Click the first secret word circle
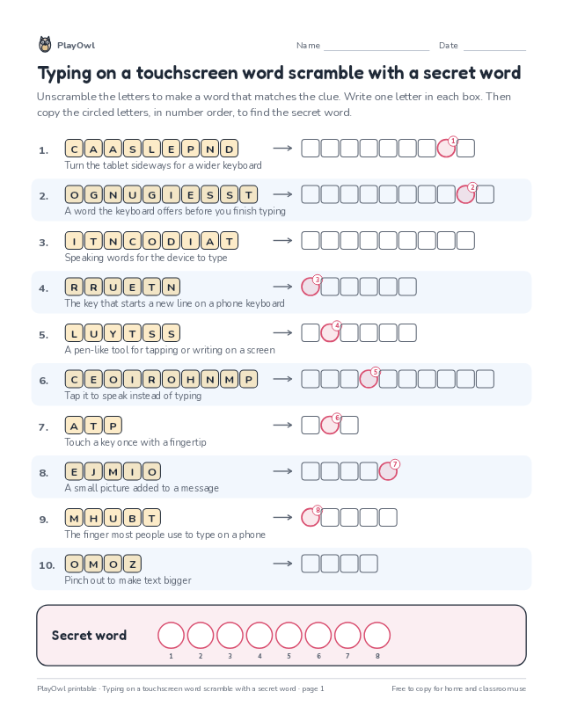This screenshot has width=563, height=728. coord(171,635)
